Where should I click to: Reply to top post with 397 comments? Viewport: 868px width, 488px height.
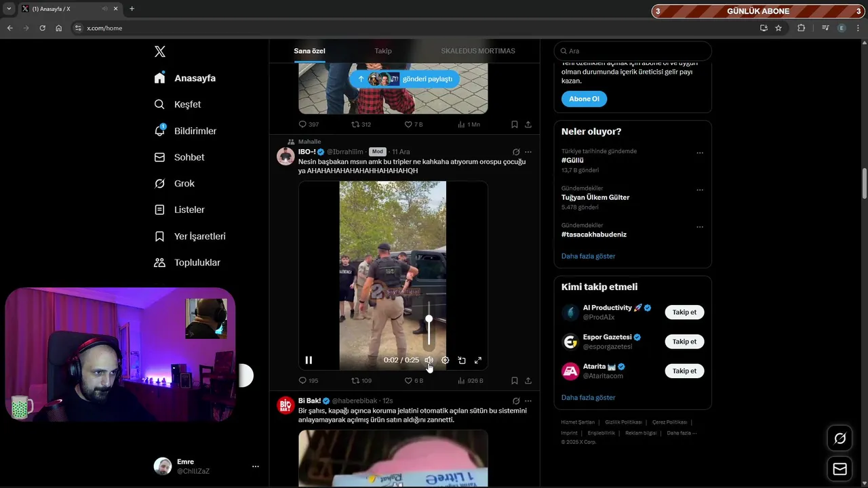pos(309,125)
